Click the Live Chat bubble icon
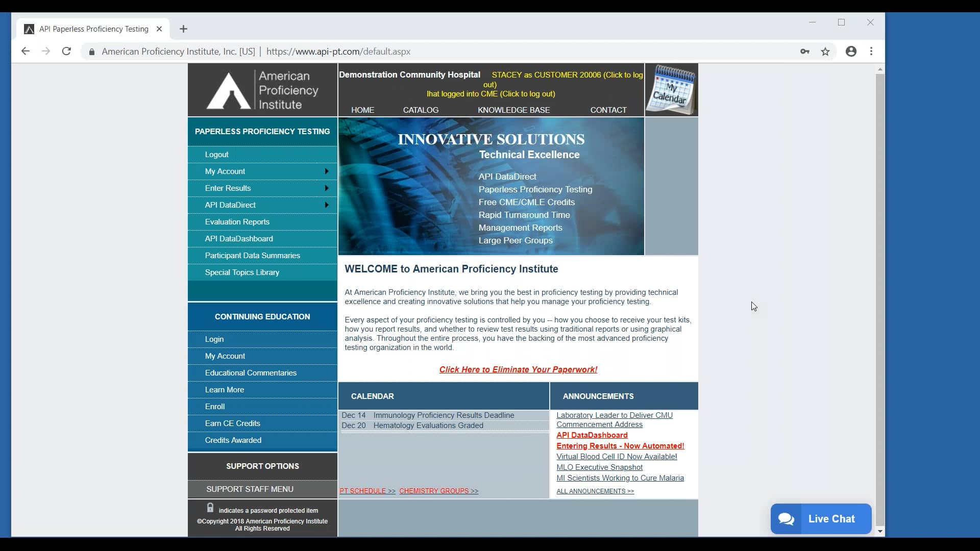Screen dimensions: 980x551 coord(786,518)
